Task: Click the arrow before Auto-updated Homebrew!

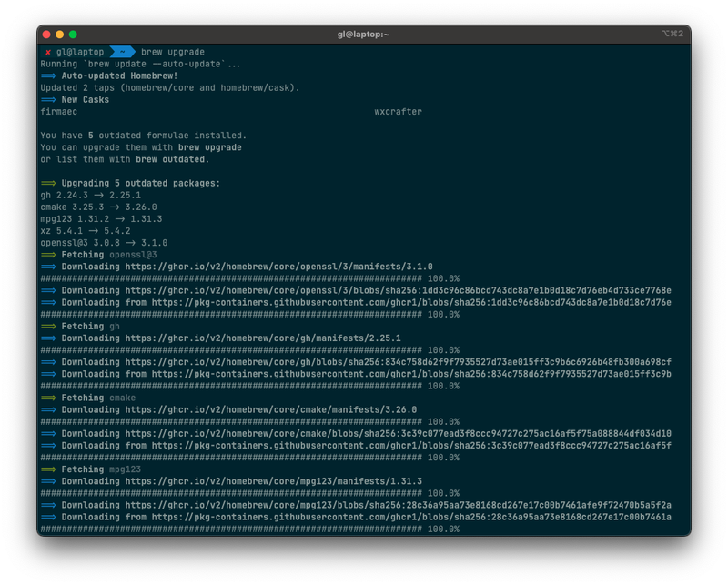Action: [49, 76]
